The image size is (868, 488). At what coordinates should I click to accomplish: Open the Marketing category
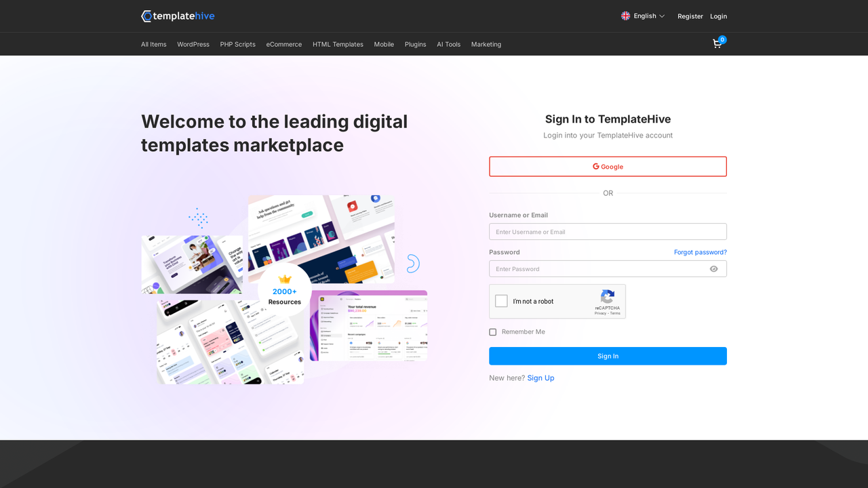[486, 44]
